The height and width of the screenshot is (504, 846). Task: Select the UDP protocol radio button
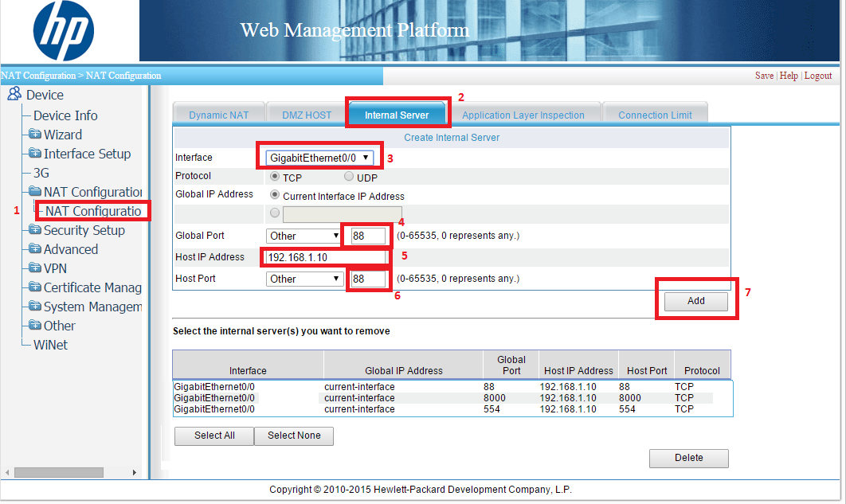pos(349,177)
